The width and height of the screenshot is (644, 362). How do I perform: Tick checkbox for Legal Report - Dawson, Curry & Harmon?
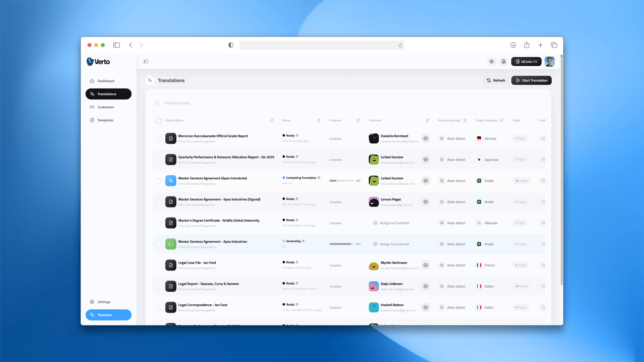pos(159,287)
